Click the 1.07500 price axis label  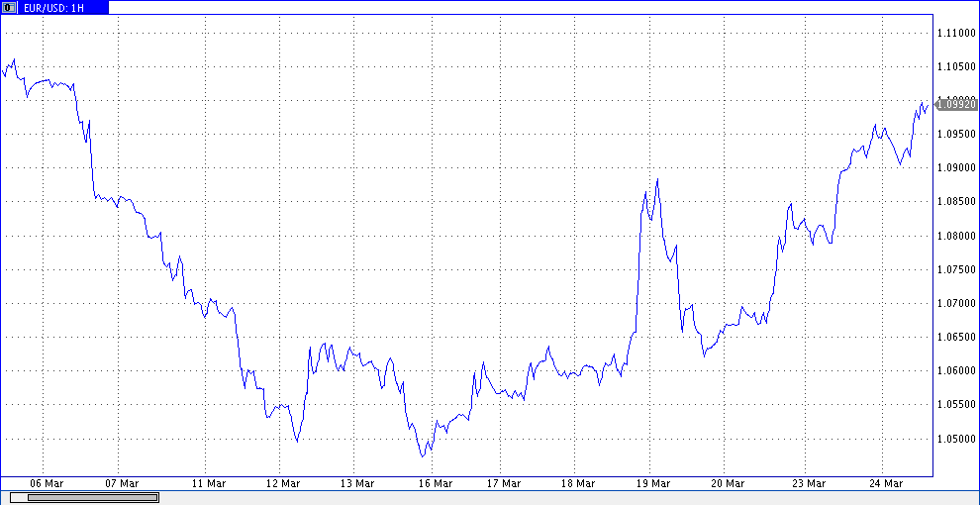[x=957, y=269]
